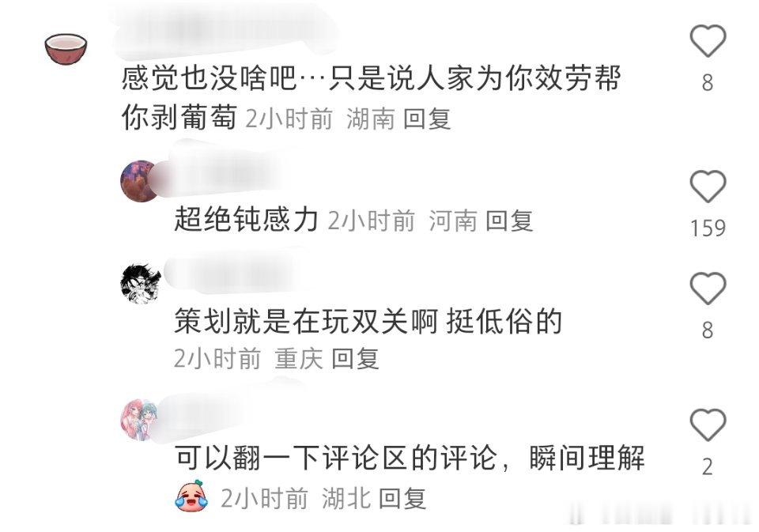
Task: Select the comment text 感觉也没啥吧
Action: click(208, 78)
